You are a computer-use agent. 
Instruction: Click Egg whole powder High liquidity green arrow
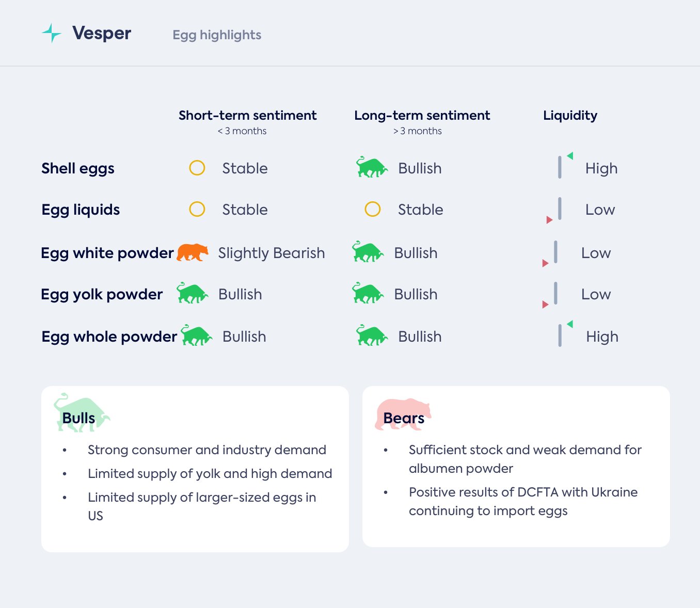570,324
